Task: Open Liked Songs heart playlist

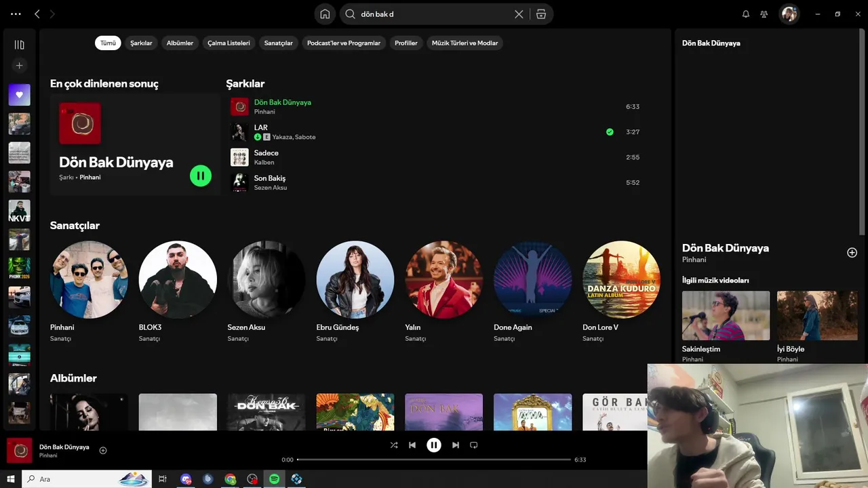Action: 19,95
